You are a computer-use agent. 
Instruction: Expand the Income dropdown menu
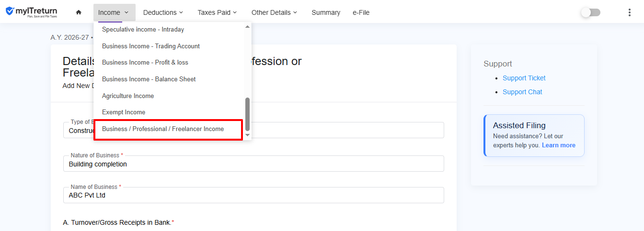pos(114,12)
